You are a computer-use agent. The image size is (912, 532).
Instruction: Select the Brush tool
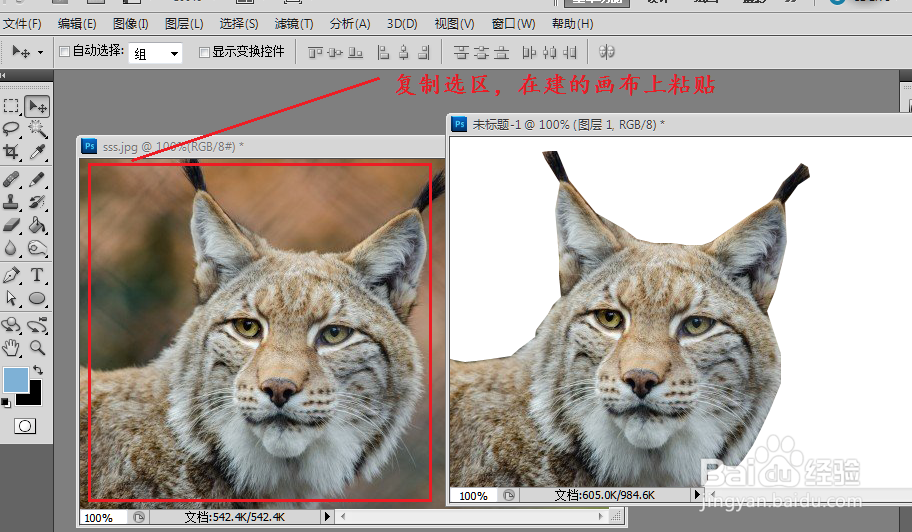(x=37, y=180)
